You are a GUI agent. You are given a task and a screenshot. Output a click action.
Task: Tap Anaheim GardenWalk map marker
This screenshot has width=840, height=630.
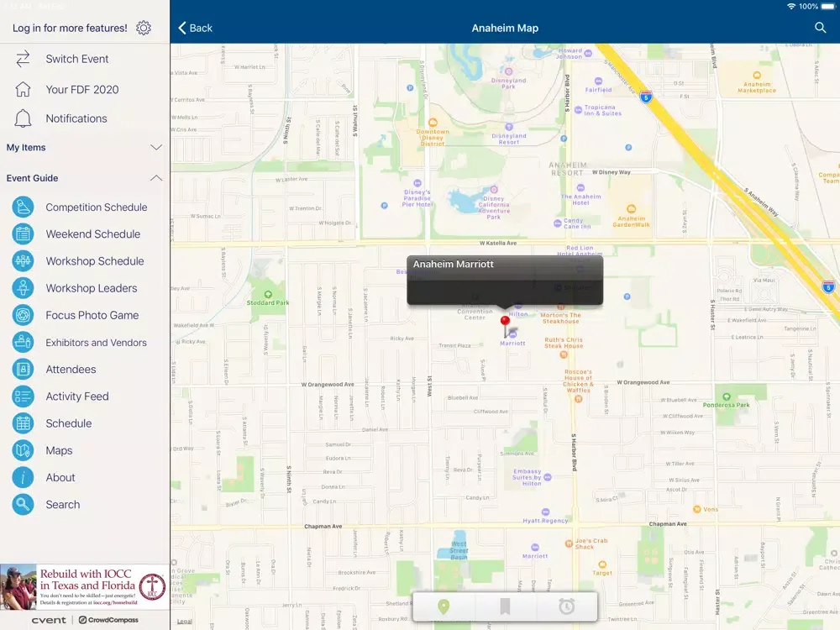(631, 209)
